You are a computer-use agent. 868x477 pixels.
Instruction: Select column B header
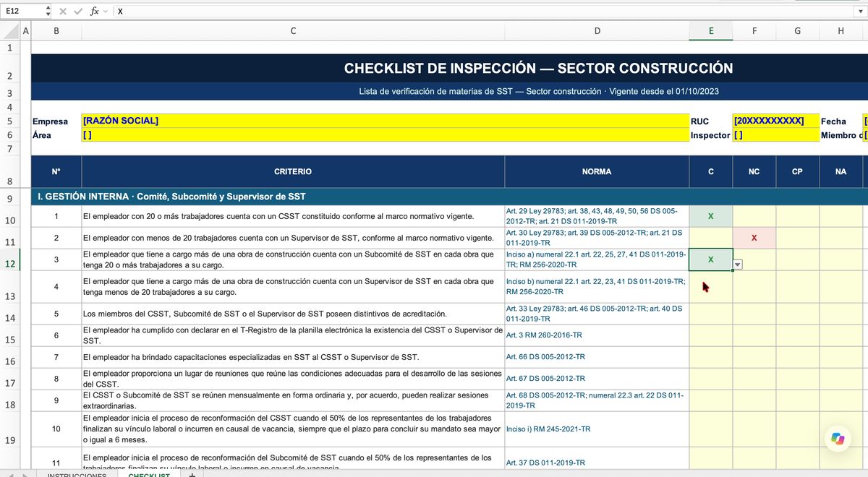(56, 31)
